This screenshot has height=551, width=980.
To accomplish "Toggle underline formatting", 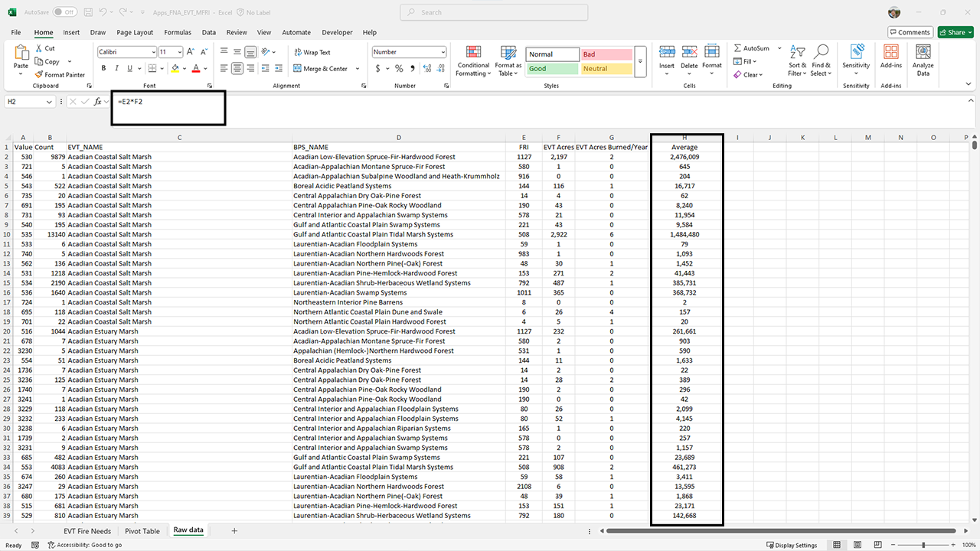I will click(128, 68).
